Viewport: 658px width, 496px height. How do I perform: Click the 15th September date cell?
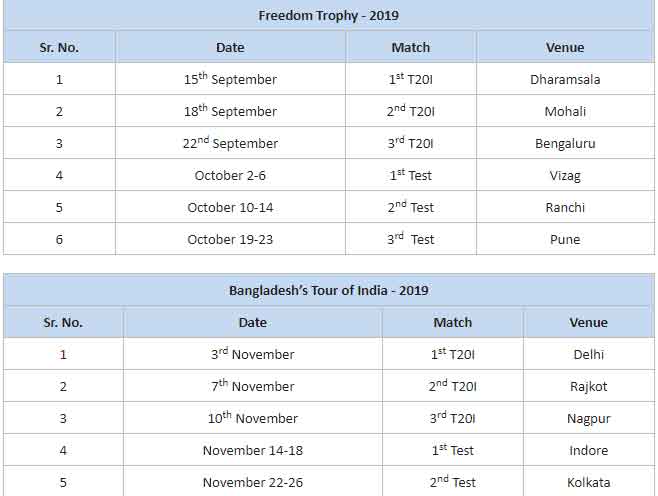pyautogui.click(x=230, y=79)
